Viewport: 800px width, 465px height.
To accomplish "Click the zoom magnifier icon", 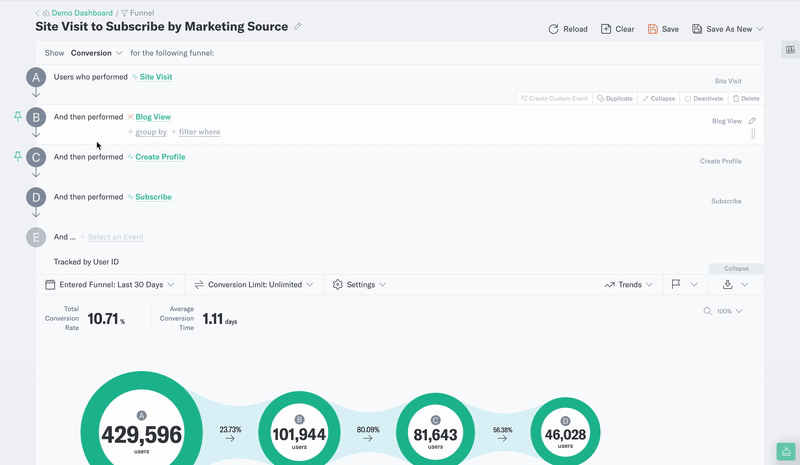I will 707,311.
